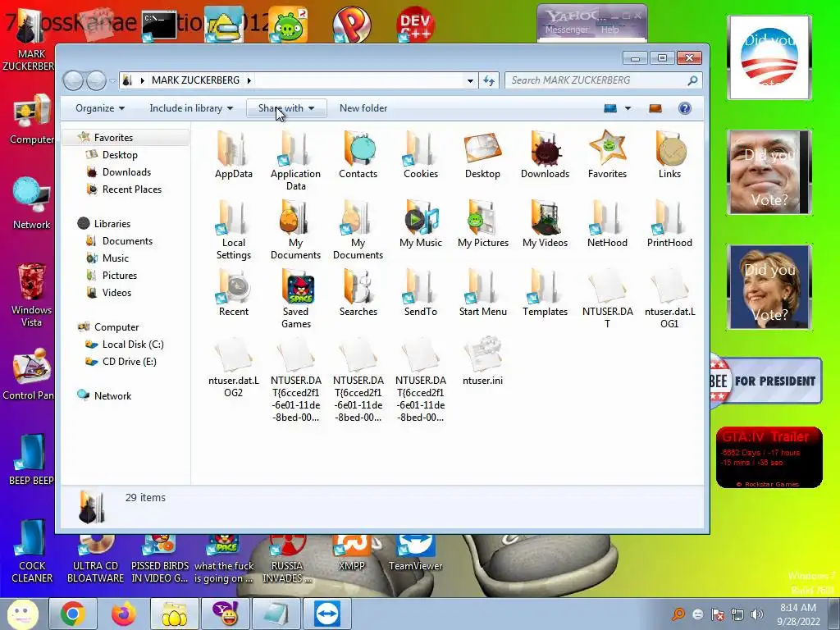Screen dimensions: 840x630
Task: Open the Cookies folder
Action: [x=421, y=155]
